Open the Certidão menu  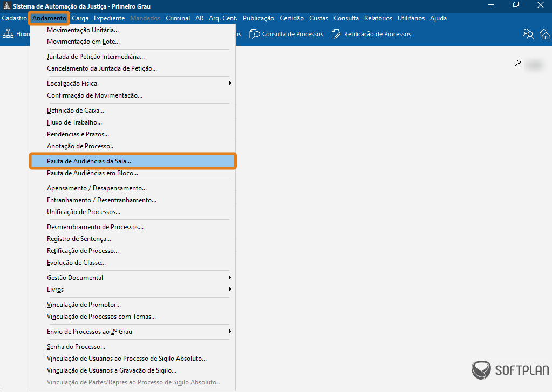click(291, 18)
